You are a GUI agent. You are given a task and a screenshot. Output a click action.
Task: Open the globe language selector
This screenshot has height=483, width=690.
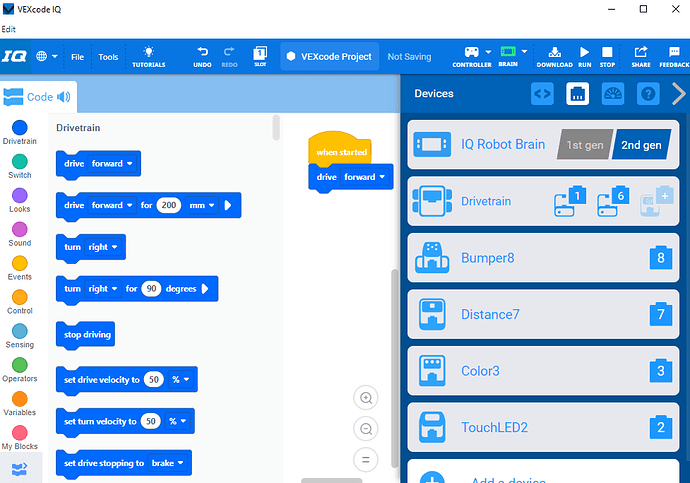click(46, 56)
